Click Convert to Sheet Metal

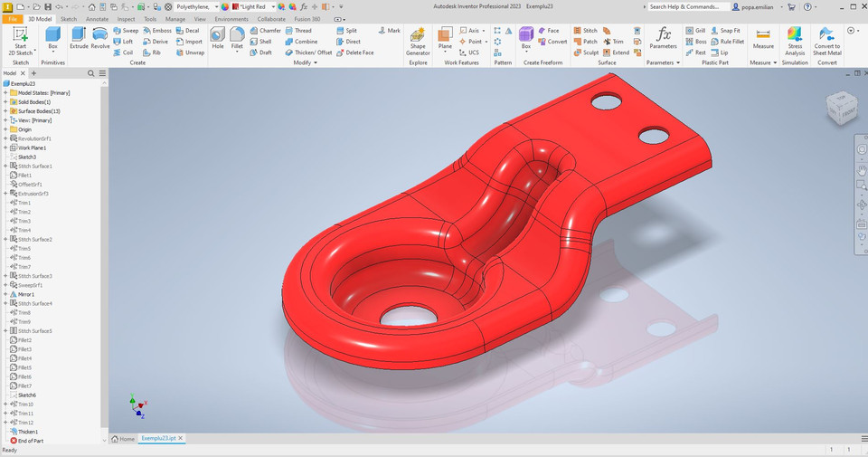[x=827, y=41]
